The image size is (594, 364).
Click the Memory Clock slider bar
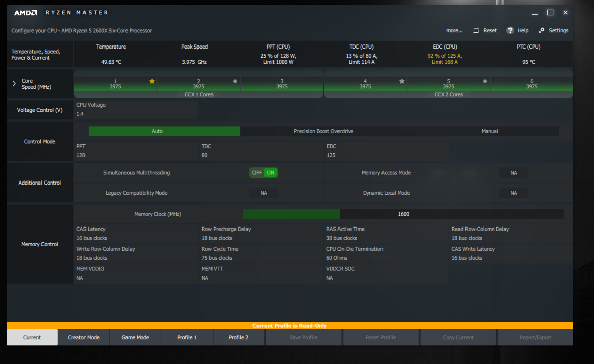click(x=403, y=214)
